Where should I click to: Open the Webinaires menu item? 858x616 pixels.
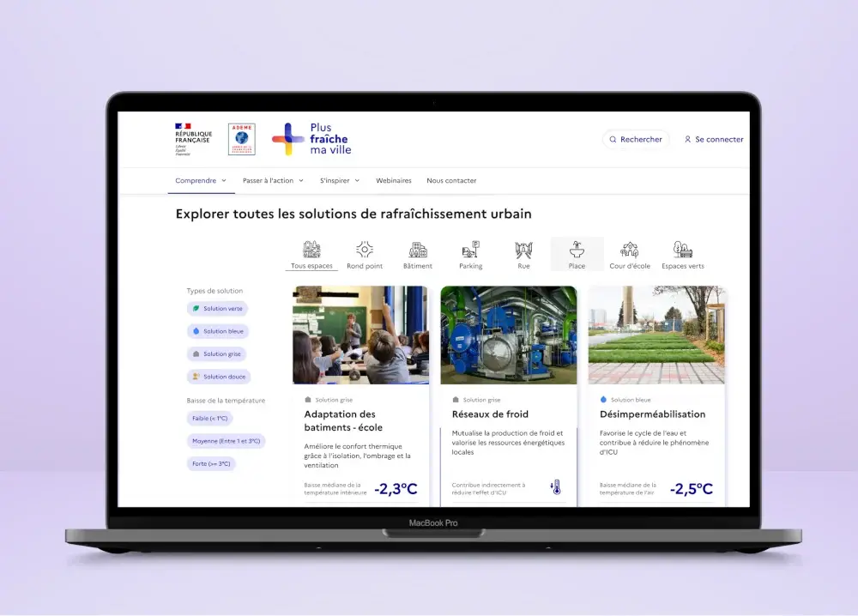pos(394,180)
